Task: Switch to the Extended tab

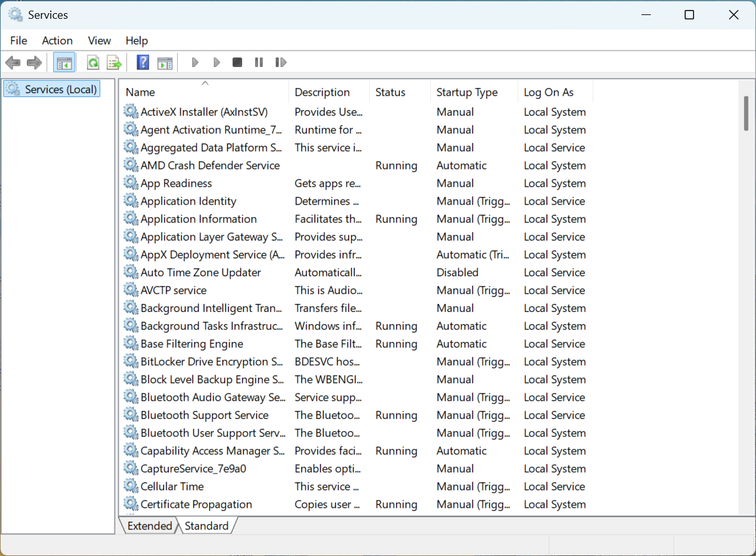Action: coord(150,526)
